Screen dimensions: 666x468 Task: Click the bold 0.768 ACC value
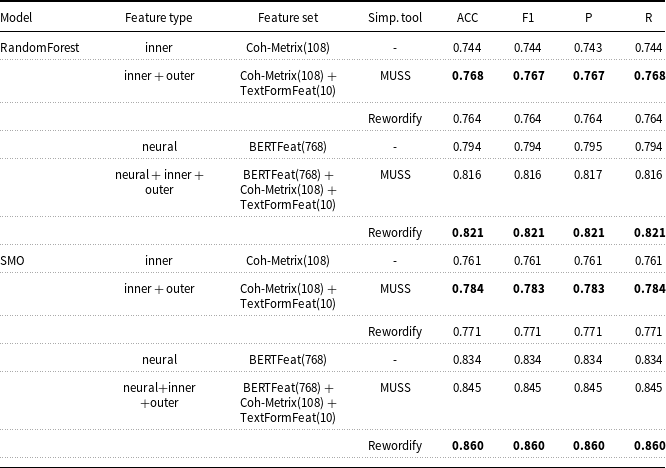468,76
